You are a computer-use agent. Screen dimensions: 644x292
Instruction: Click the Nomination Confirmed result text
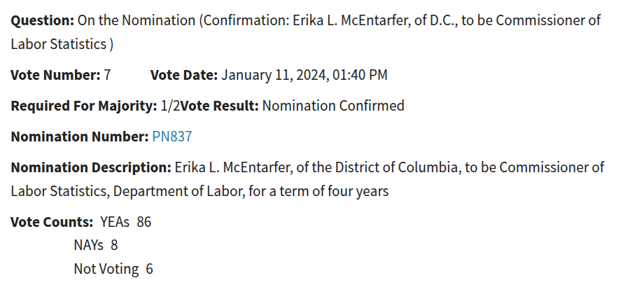point(333,106)
